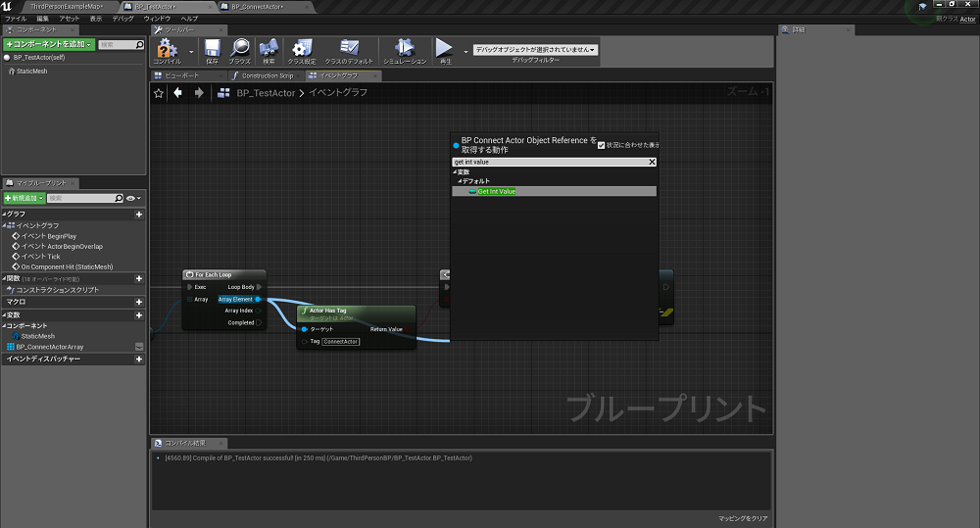
Task: Switch to the ビューポート tab
Action: [x=182, y=75]
